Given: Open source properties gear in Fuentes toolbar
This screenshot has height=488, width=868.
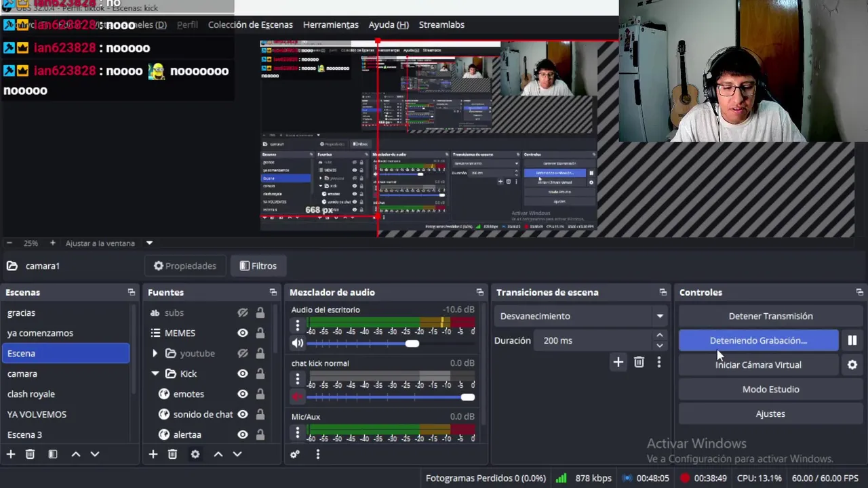Looking at the screenshot, I should point(195,454).
